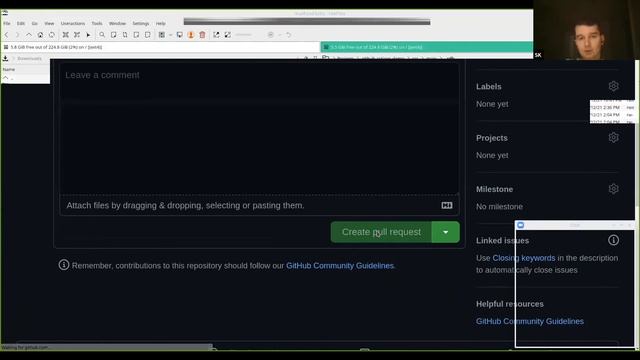
Task: Go forward in the file manager toolbar
Action: 17,35
